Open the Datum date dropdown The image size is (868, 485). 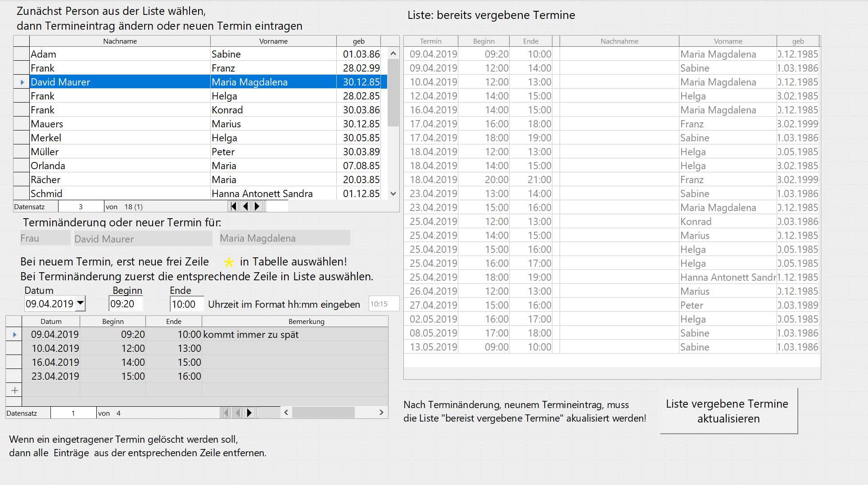[x=80, y=303]
